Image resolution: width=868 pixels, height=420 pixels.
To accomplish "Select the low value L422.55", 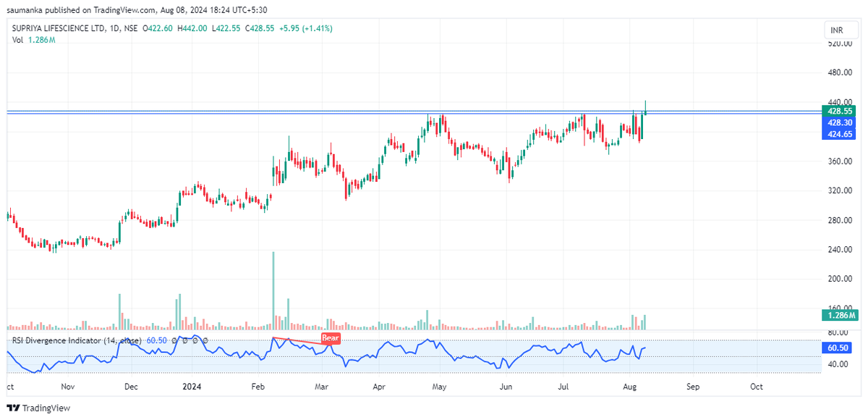I will point(226,28).
